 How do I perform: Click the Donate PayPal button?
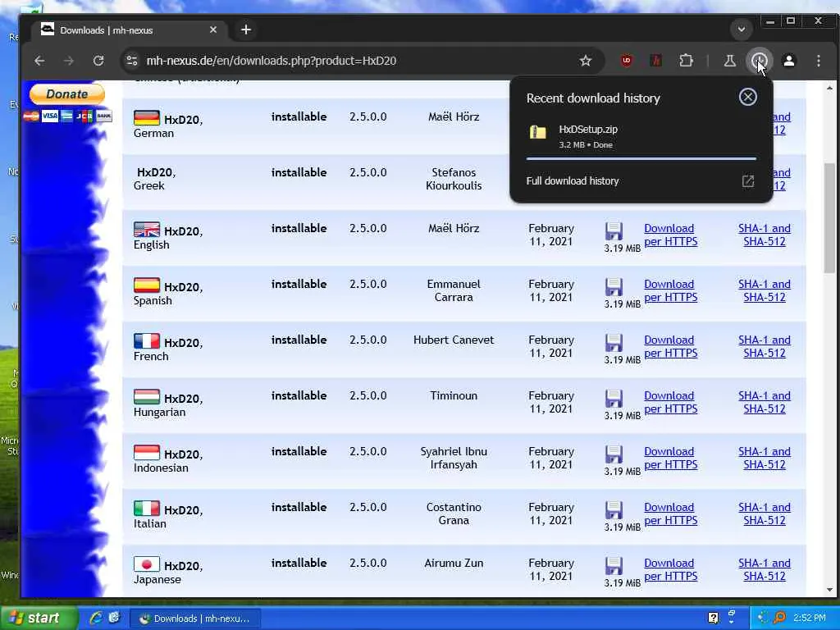click(67, 94)
